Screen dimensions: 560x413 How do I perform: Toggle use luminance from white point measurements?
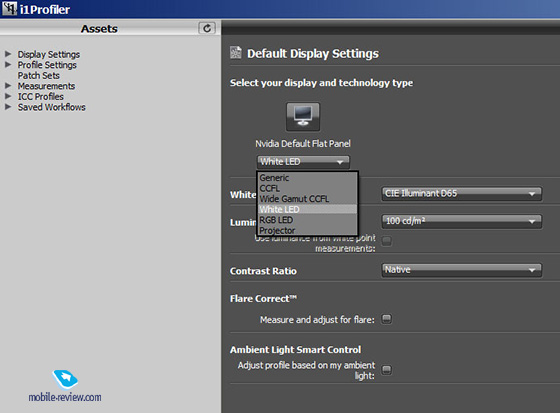pos(386,241)
